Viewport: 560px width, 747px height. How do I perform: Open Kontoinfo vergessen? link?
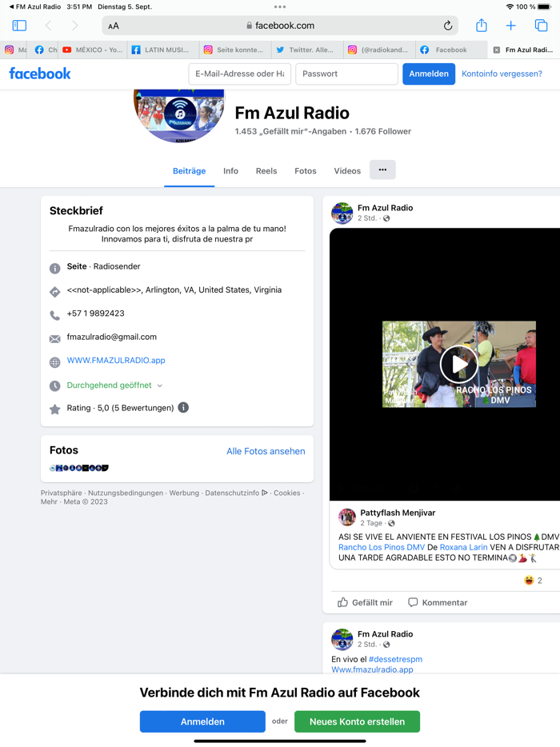coord(502,74)
